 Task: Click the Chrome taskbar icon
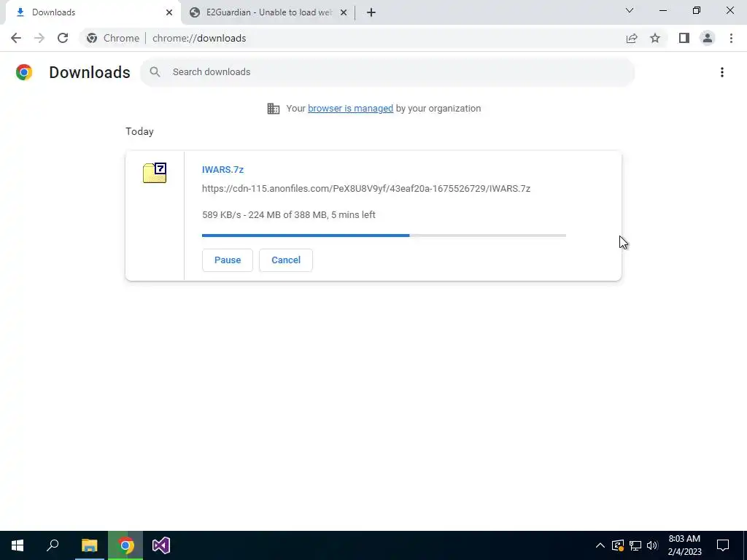[x=125, y=545]
